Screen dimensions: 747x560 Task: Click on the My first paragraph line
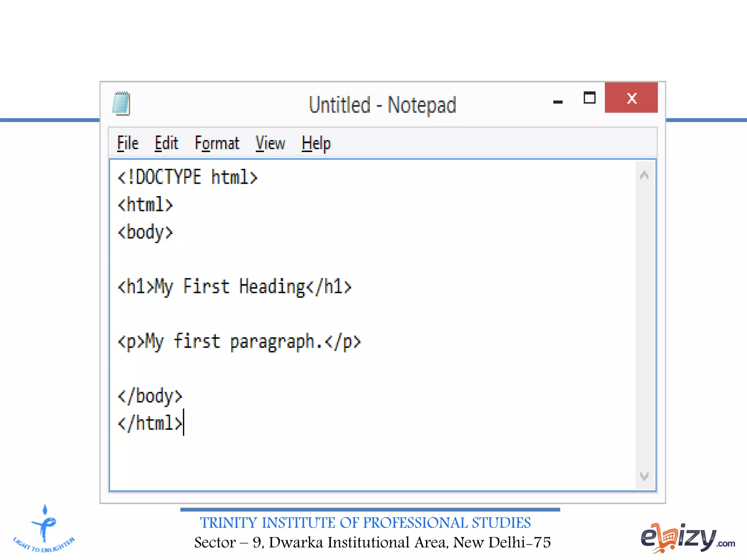pyautogui.click(x=239, y=342)
